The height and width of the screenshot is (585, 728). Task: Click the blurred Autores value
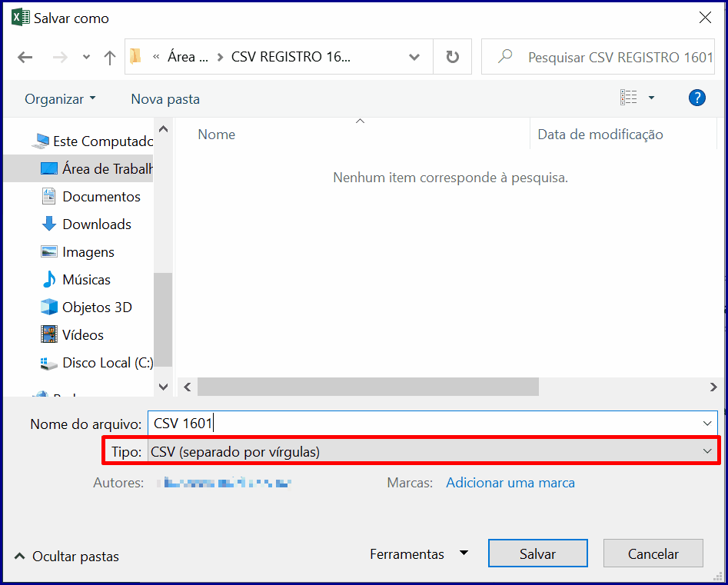pyautogui.click(x=224, y=483)
